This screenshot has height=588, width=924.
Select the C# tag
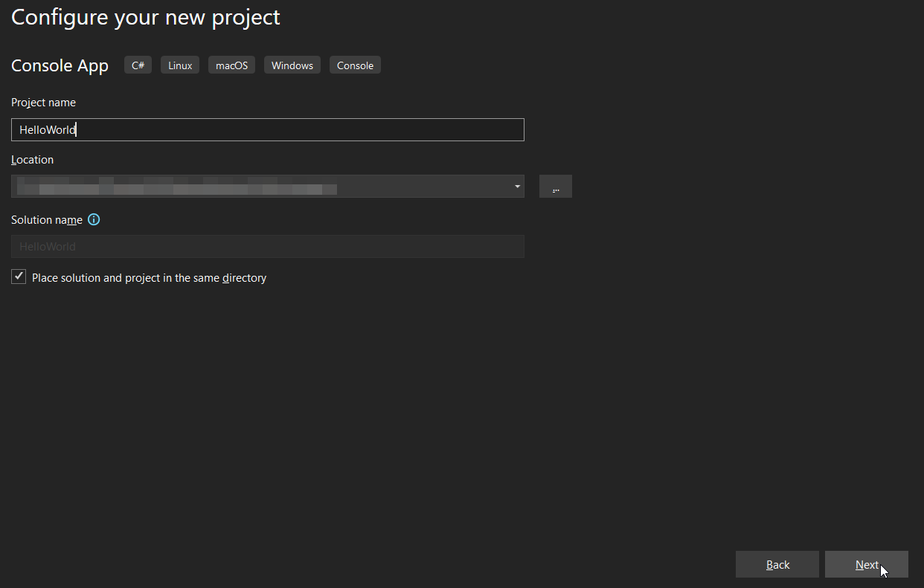pyautogui.click(x=138, y=65)
